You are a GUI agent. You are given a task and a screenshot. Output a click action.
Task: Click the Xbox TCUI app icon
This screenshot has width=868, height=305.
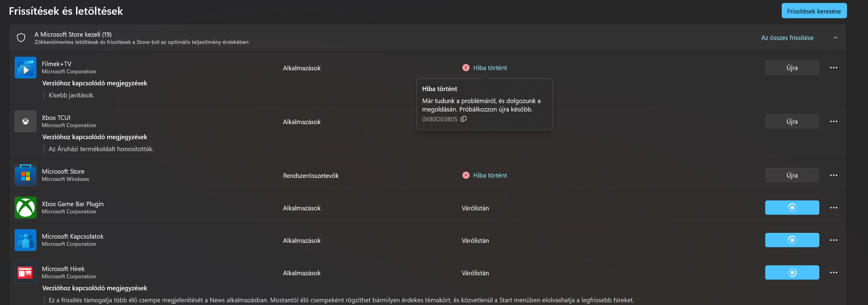tap(25, 122)
